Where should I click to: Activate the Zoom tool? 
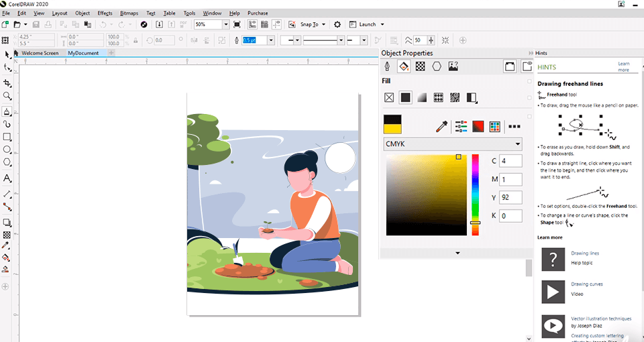(7, 97)
